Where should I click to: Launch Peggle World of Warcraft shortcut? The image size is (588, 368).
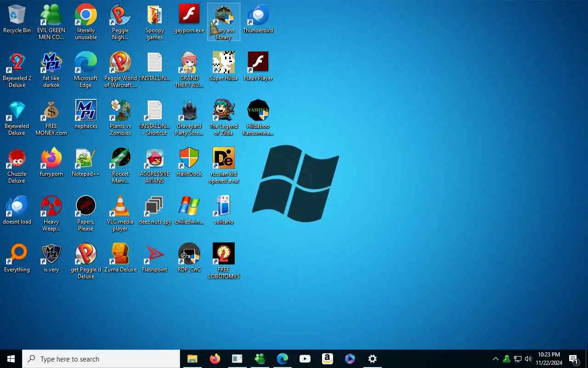120,70
